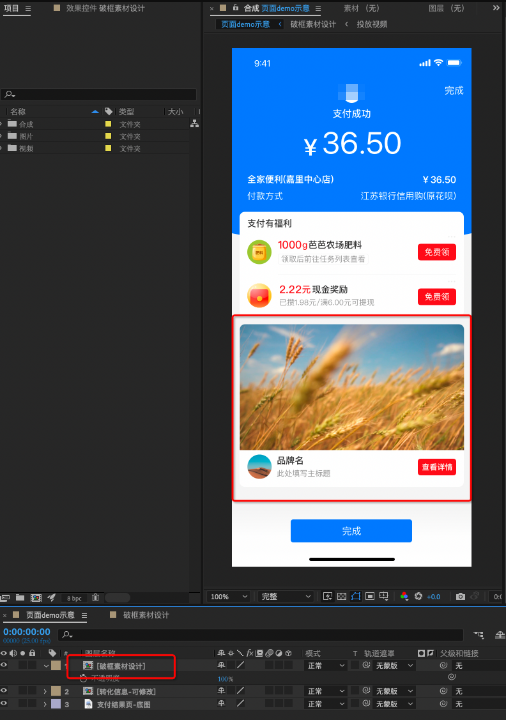Expand layer 3 支付结果页-底图 properties
This screenshot has height=720, width=506.
[x=45, y=704]
